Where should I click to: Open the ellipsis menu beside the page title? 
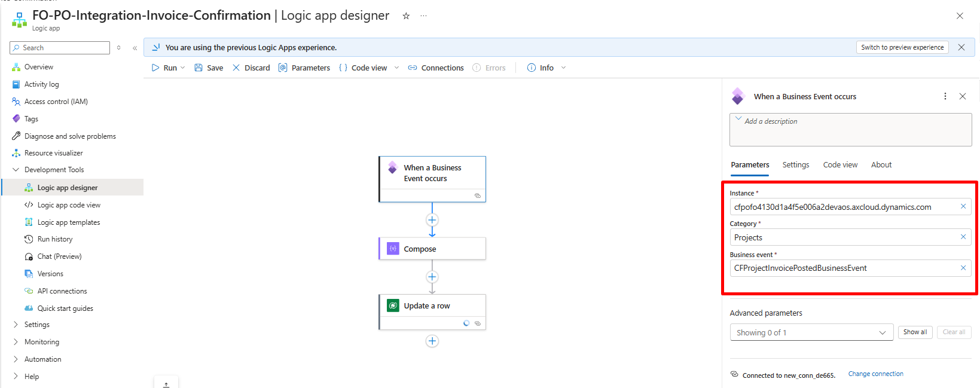click(x=423, y=16)
